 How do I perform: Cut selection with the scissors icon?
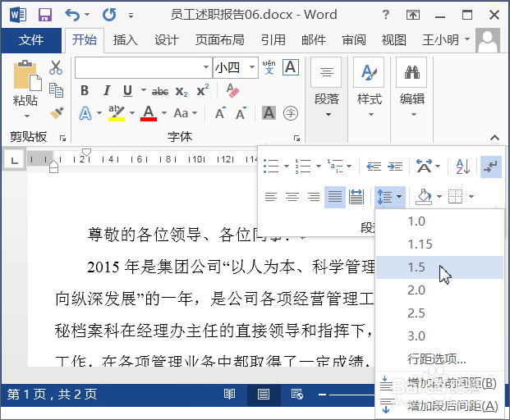point(56,67)
